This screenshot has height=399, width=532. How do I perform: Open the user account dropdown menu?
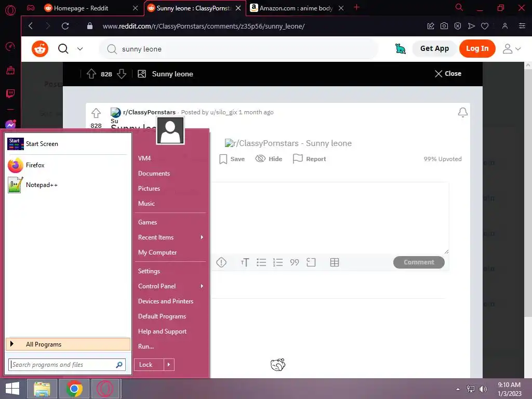pos(511,49)
